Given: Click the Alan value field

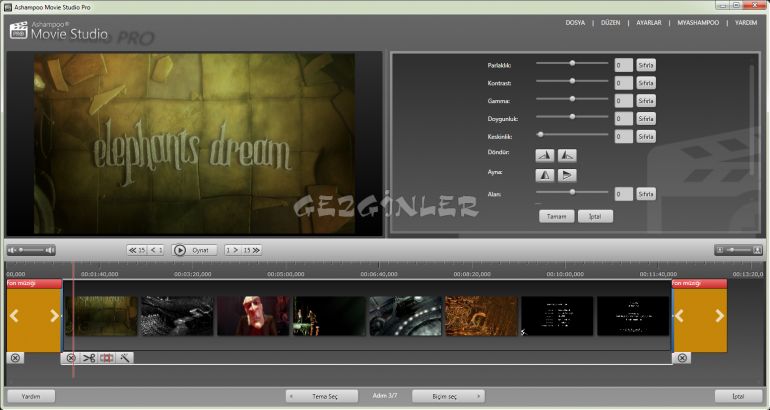Looking at the screenshot, I should pos(624,194).
